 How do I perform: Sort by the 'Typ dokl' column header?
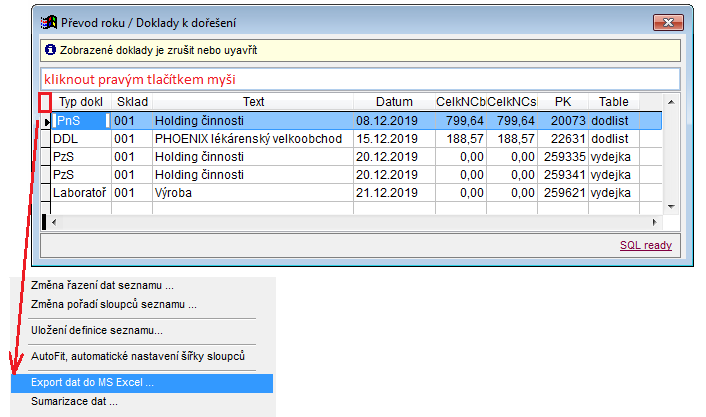point(81,102)
